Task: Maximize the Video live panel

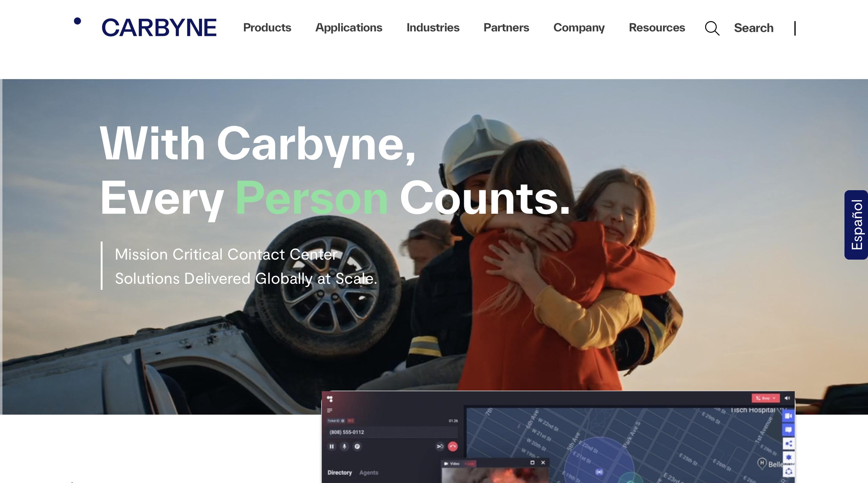Action: click(532, 462)
